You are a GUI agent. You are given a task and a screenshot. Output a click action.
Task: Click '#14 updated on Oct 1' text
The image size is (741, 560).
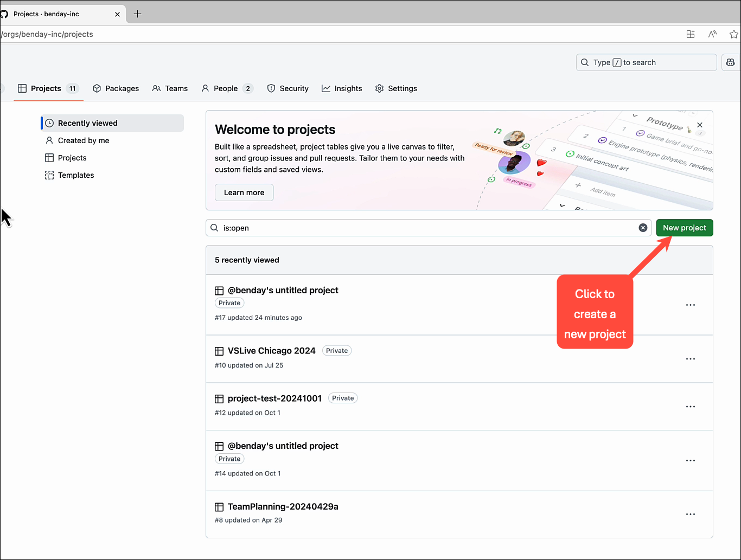pyautogui.click(x=248, y=474)
